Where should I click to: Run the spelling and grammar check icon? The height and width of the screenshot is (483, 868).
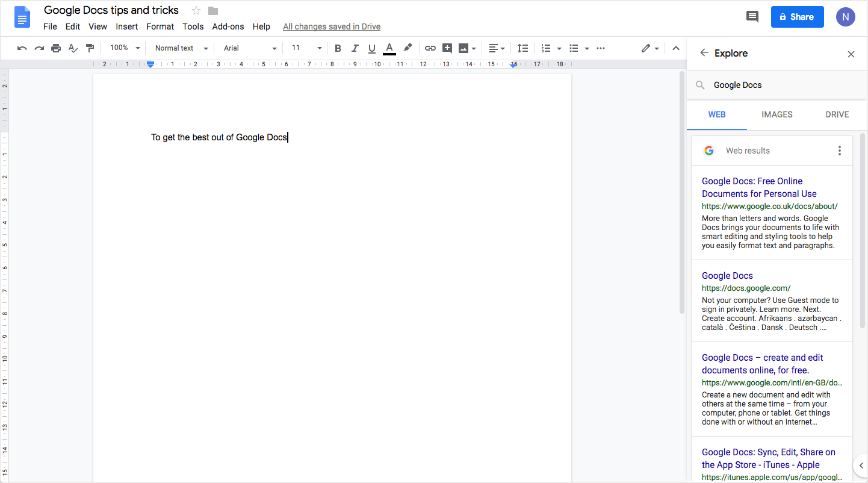click(x=73, y=48)
